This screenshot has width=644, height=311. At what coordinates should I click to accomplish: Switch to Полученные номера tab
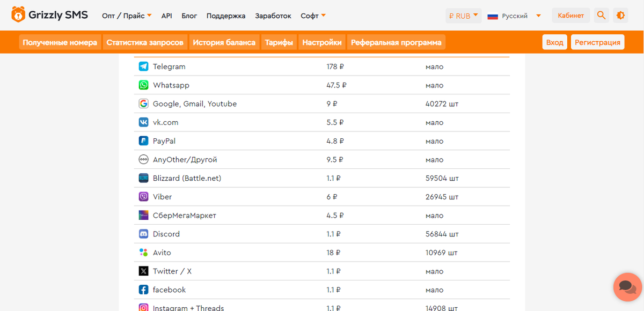point(60,42)
